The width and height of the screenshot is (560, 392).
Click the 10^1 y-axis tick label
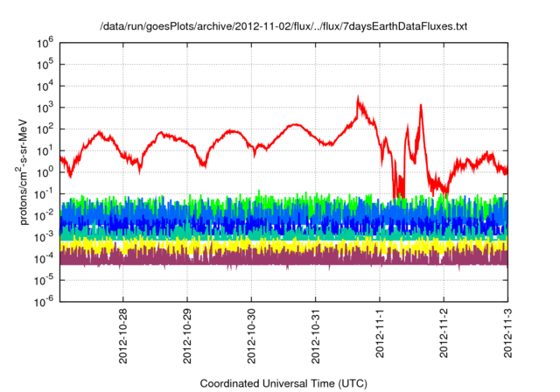(x=45, y=150)
